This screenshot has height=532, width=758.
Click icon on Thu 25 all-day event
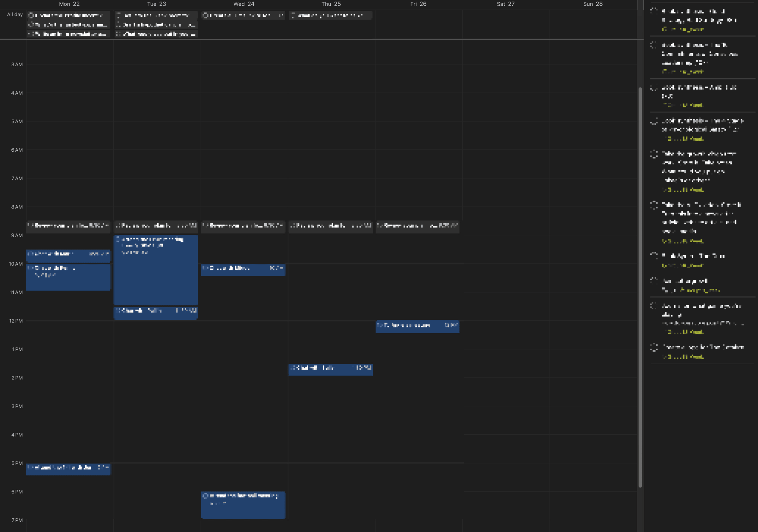point(293,15)
